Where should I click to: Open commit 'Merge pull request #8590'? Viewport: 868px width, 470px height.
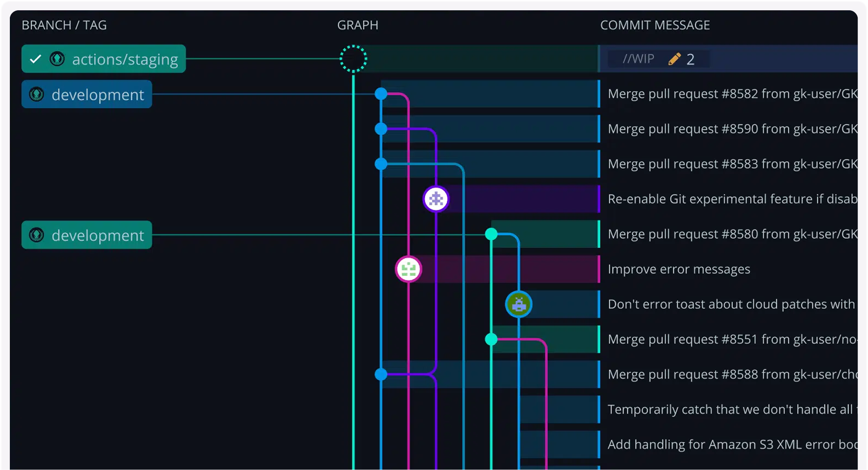click(x=733, y=129)
